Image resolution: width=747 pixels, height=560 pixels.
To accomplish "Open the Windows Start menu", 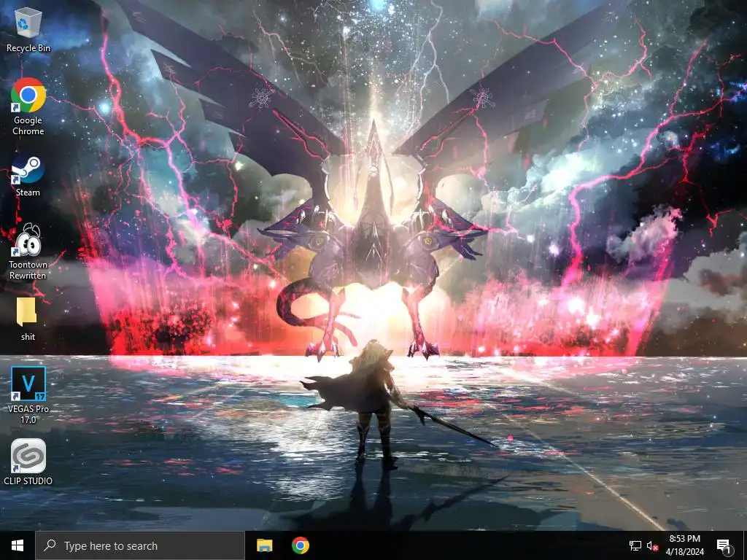I will click(18, 545).
